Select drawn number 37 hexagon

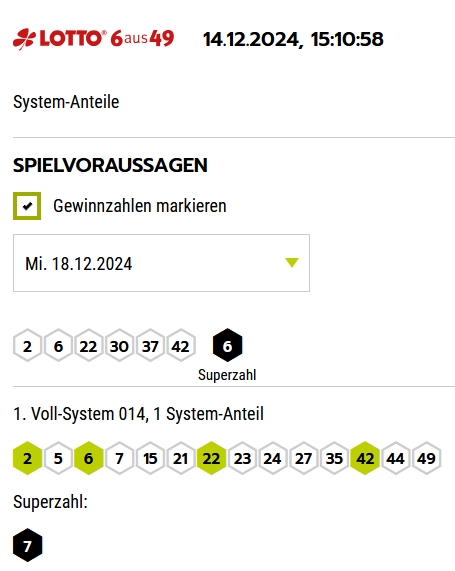coord(150,346)
